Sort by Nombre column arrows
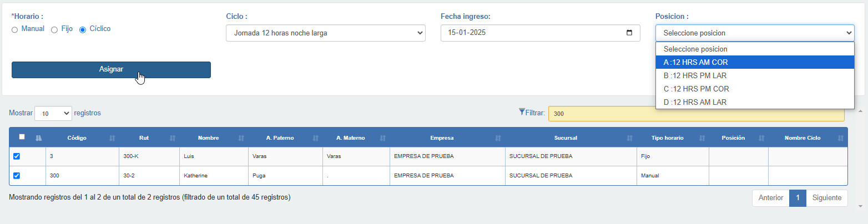Image resolution: width=868 pixels, height=224 pixels. [x=241, y=138]
